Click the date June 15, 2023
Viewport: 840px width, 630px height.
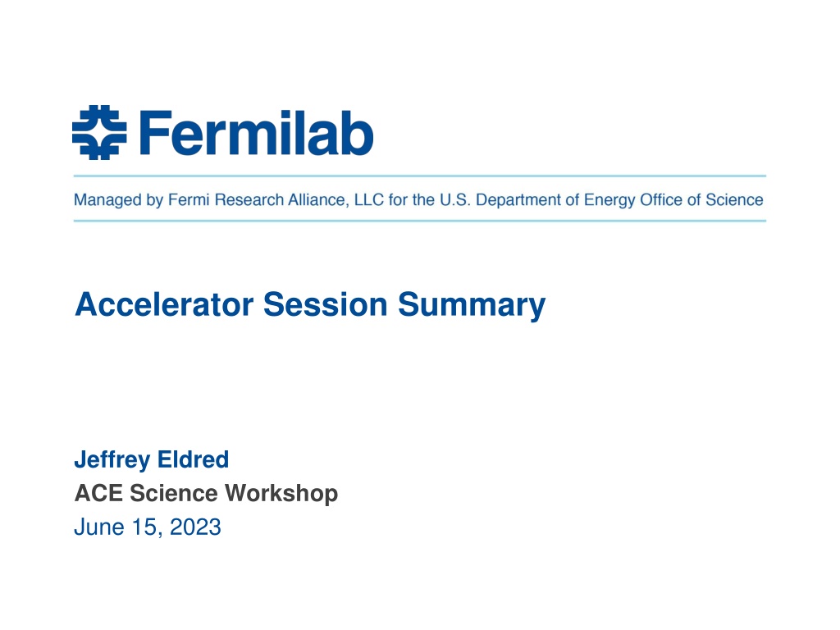[148, 527]
